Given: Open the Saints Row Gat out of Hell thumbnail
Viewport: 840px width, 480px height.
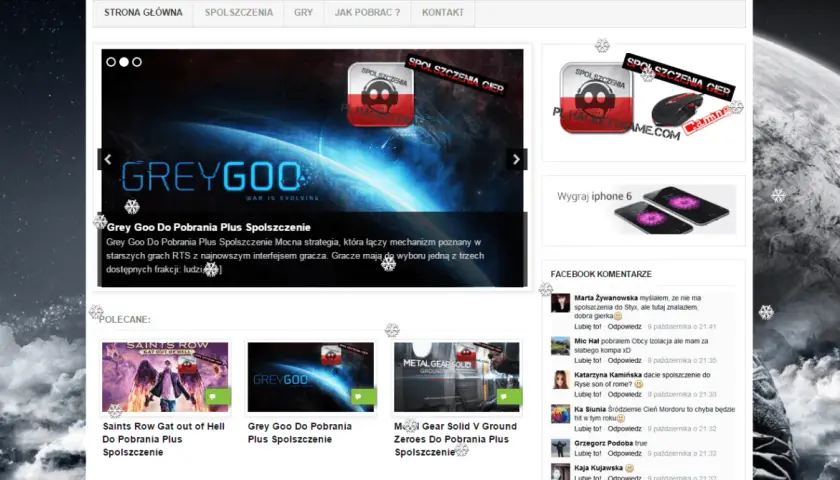Looking at the screenshot, I should tap(165, 377).
